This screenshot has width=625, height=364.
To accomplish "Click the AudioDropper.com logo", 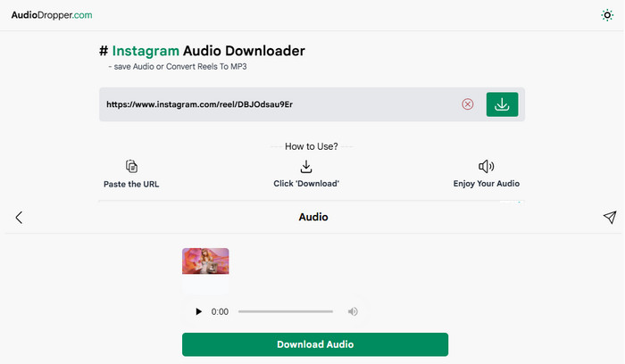I will pyautogui.click(x=52, y=15).
